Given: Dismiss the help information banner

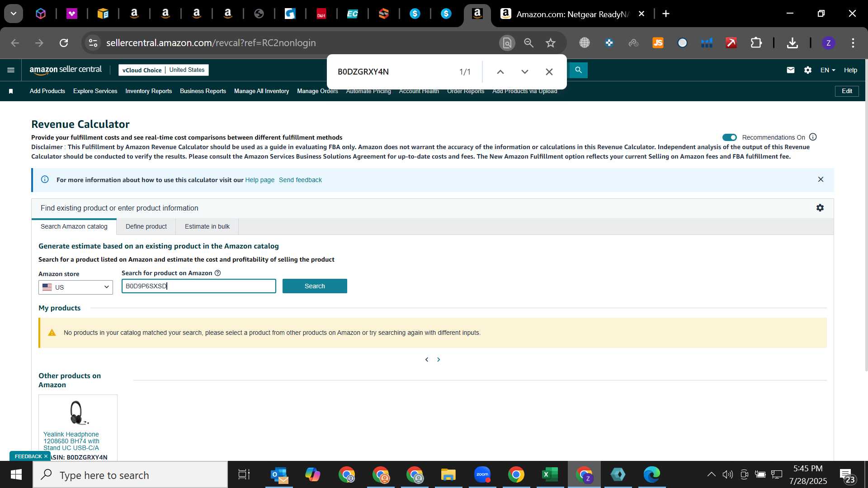Looking at the screenshot, I should point(821,179).
